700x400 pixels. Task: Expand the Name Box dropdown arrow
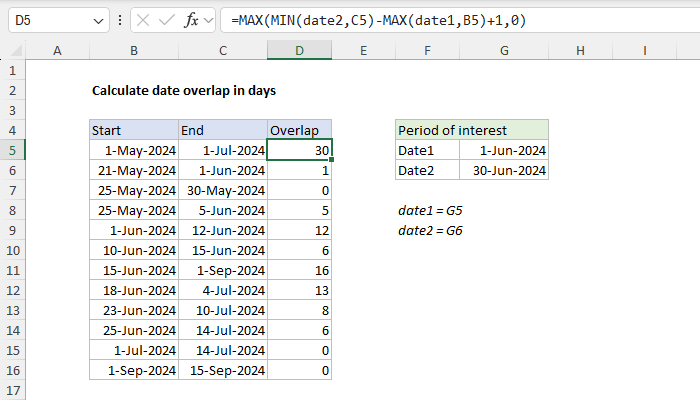98,21
